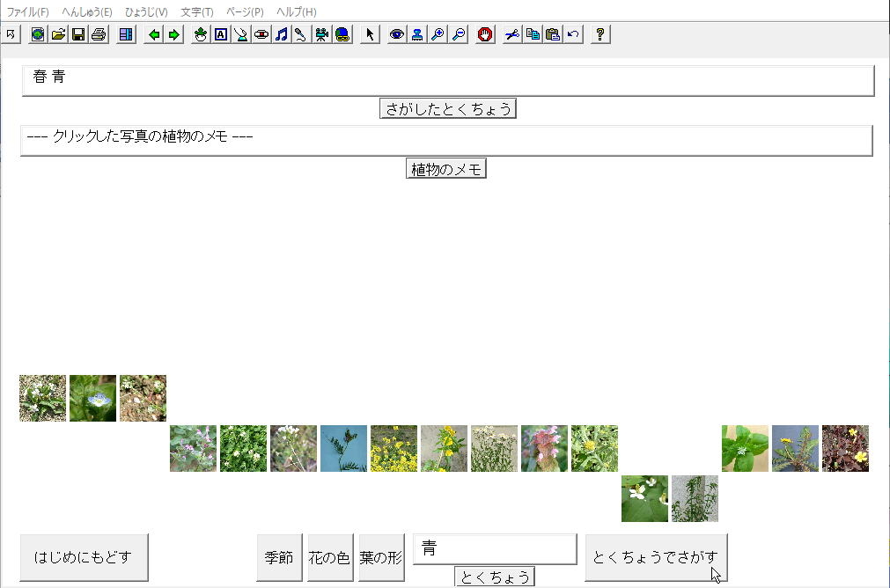Open the ヘルプ(H) menu
This screenshot has width=890, height=588.
coord(296,12)
